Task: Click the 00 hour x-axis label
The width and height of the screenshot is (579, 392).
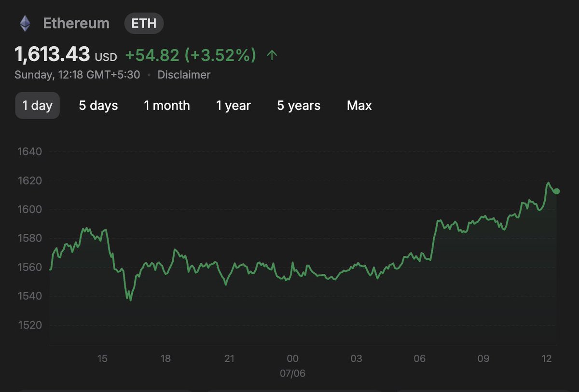Action: pos(292,358)
